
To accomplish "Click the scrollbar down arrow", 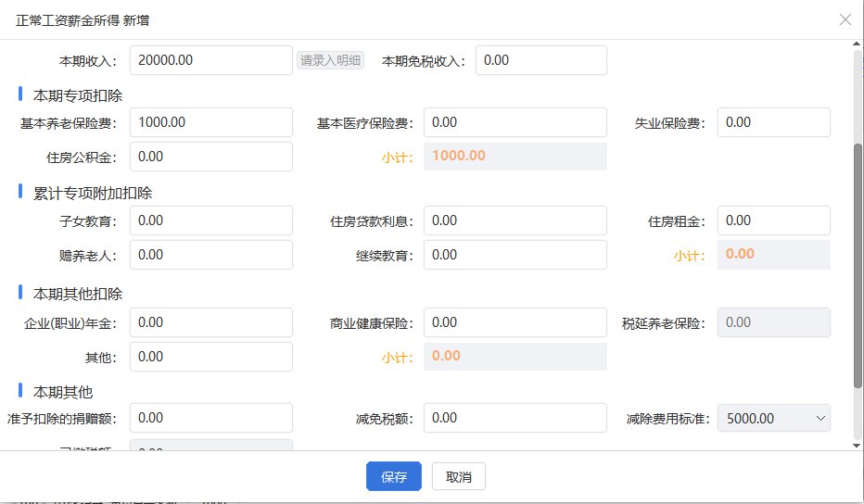I will tap(857, 445).
